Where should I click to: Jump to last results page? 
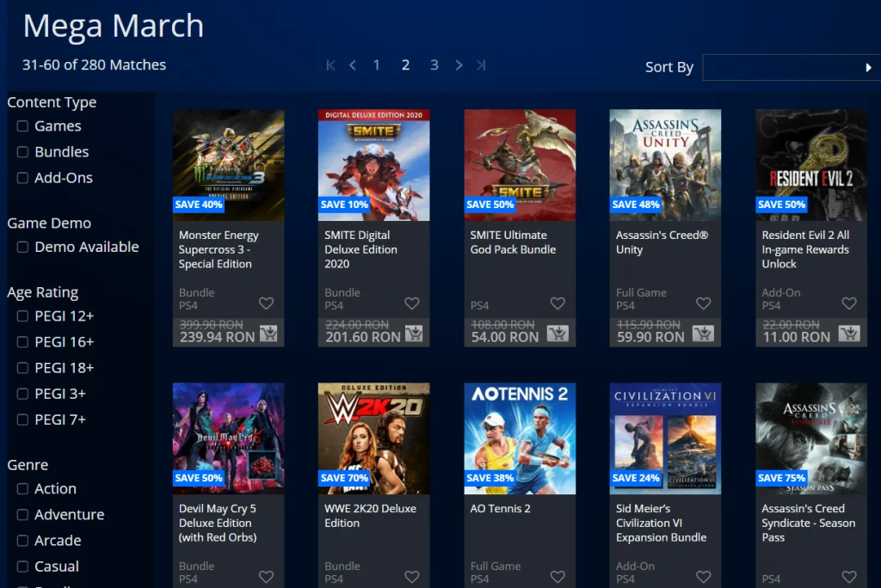click(x=481, y=65)
